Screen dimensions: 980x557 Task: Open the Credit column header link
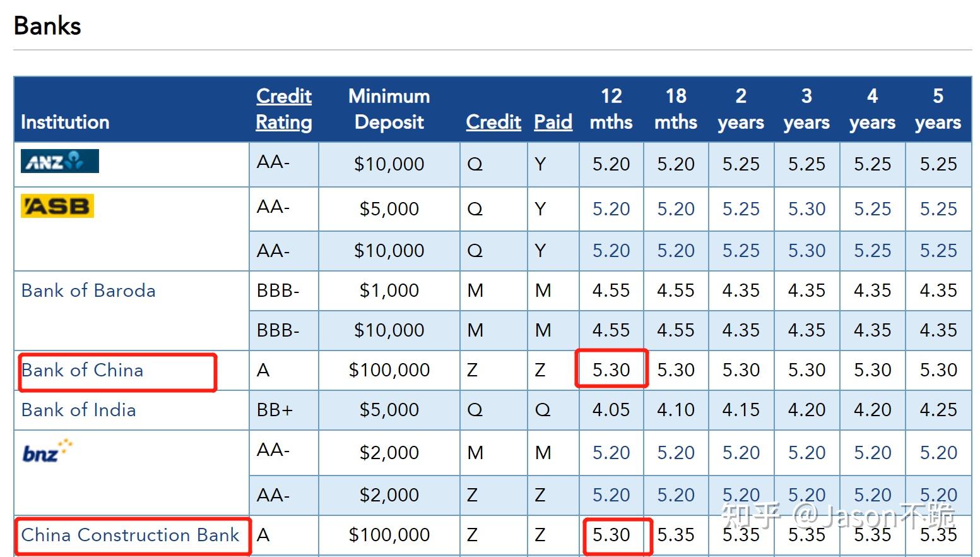(493, 122)
